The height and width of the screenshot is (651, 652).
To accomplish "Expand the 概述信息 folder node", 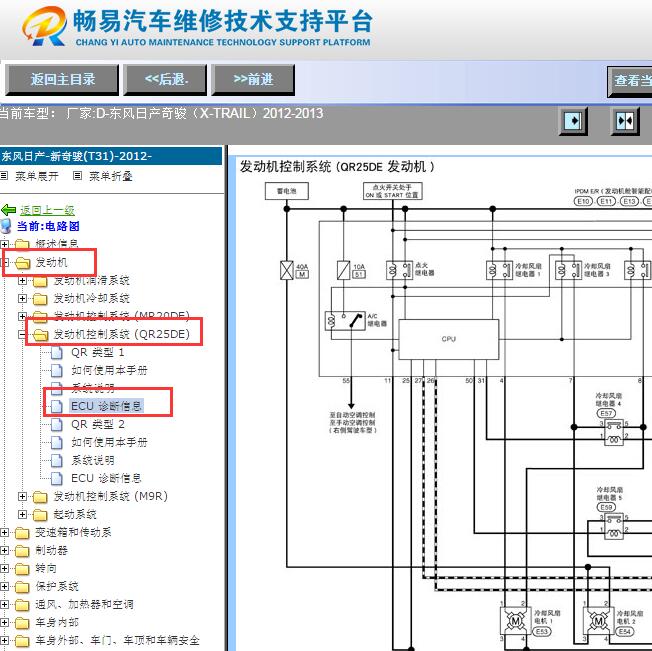I will pyautogui.click(x=4, y=244).
